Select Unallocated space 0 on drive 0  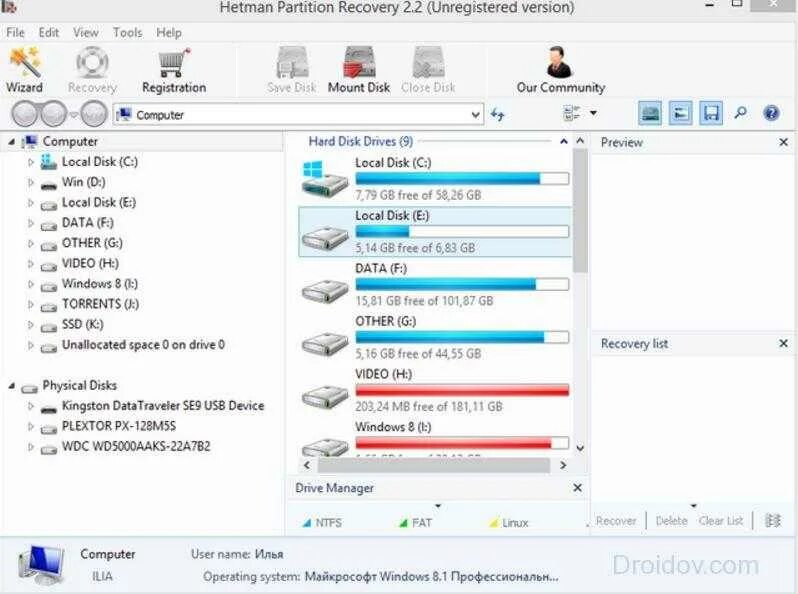(143, 345)
